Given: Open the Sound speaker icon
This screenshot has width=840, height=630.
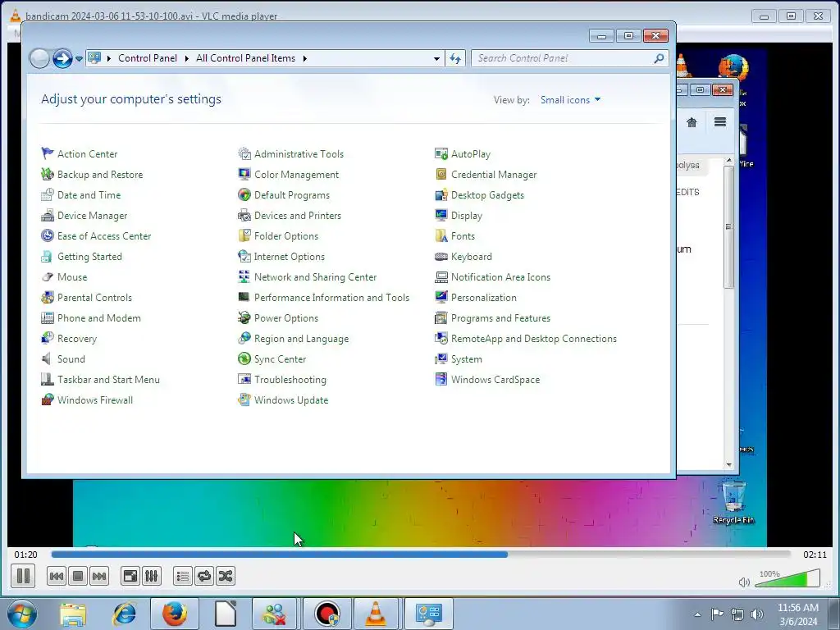Looking at the screenshot, I should coord(47,359).
